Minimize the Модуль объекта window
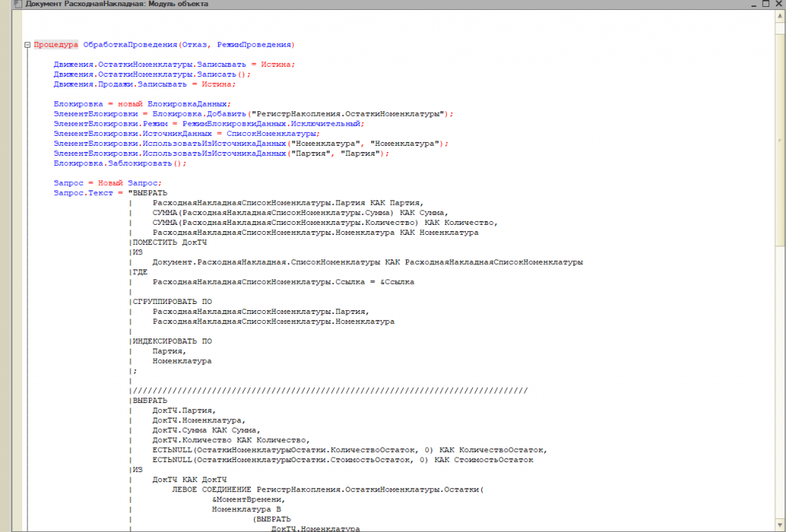Screen dimensions: 786x532 pos(754,4)
